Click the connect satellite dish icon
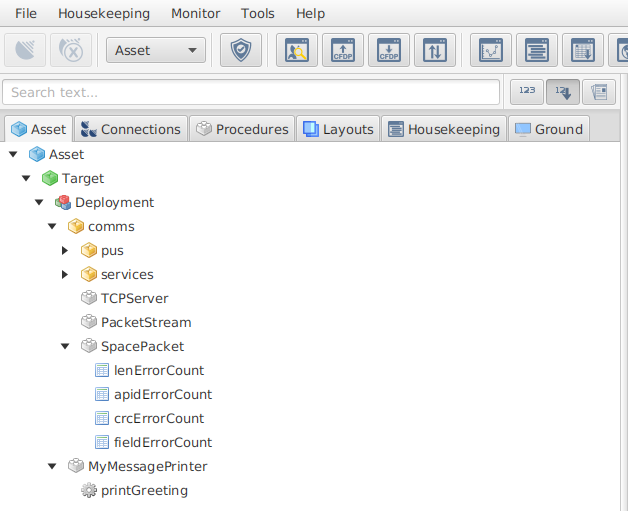This screenshot has width=628, height=511. click(x=25, y=50)
